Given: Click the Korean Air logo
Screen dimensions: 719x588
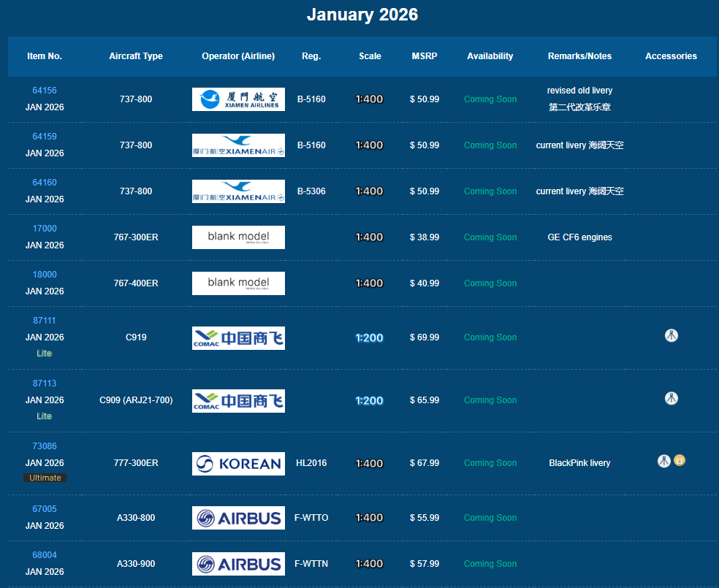Looking at the screenshot, I should (238, 464).
